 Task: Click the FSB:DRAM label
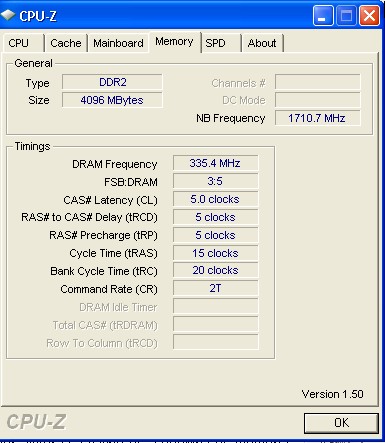(131, 182)
